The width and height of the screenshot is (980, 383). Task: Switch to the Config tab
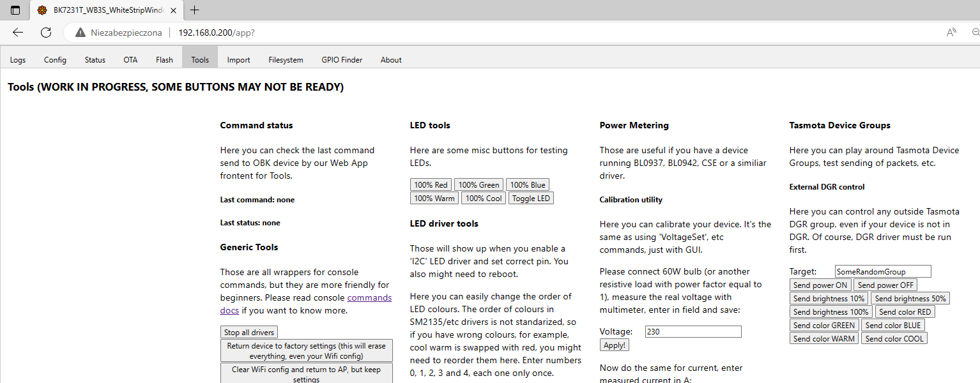pyautogui.click(x=55, y=60)
